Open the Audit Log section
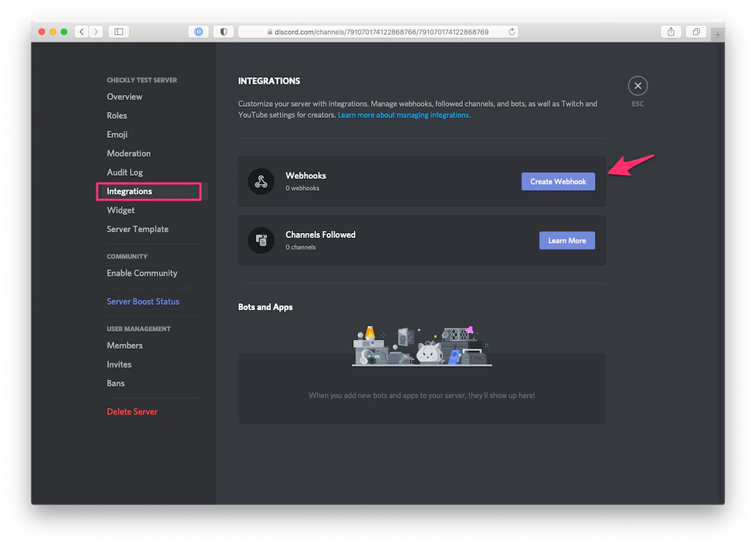Screen dimensions: 756x546 click(124, 171)
